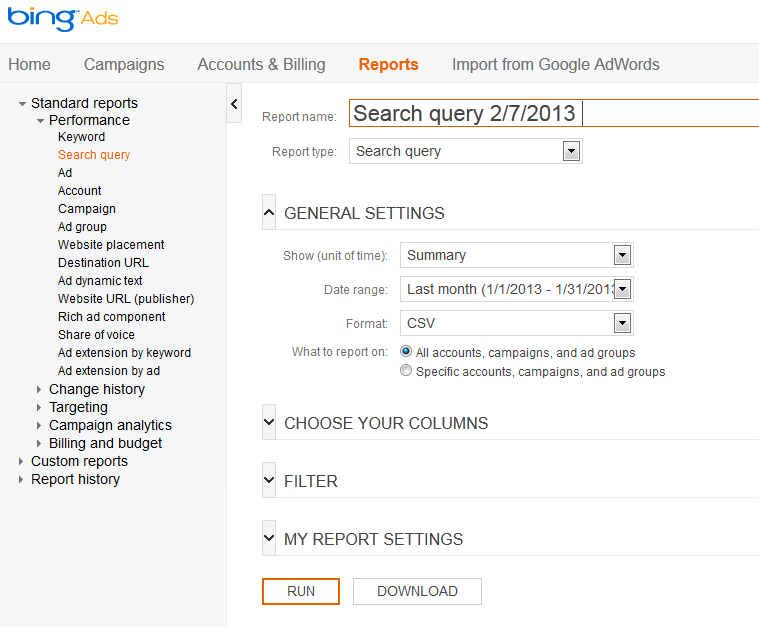
Task: Open the Website placement report
Action: point(111,245)
